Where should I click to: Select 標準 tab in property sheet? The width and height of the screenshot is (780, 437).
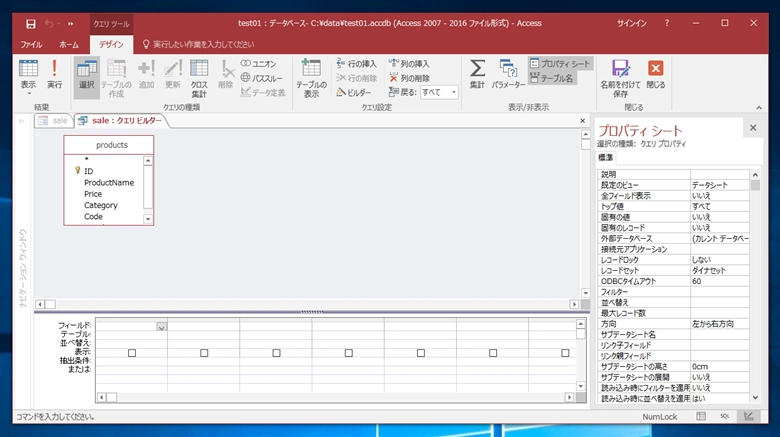pos(605,158)
